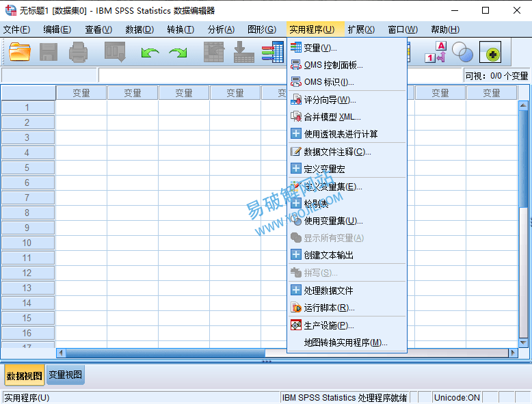
Task: Choose OMS 标识(I)... menu entry
Action: coord(347,82)
